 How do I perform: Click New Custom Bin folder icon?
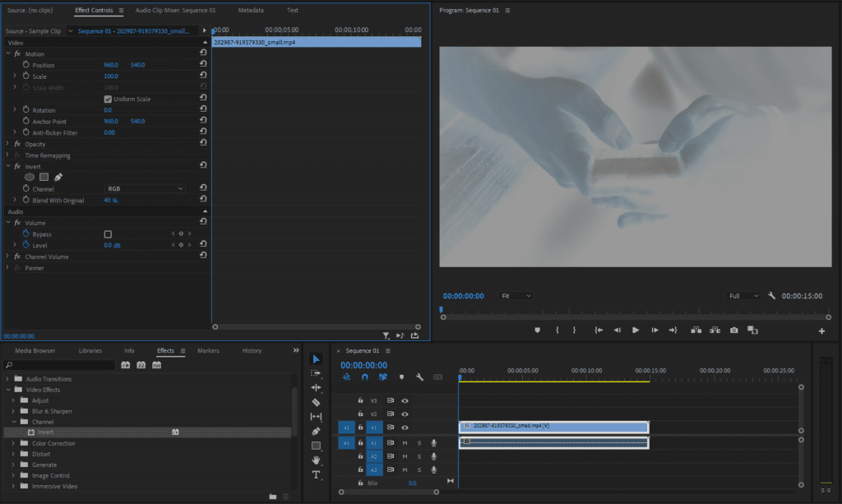tap(273, 497)
